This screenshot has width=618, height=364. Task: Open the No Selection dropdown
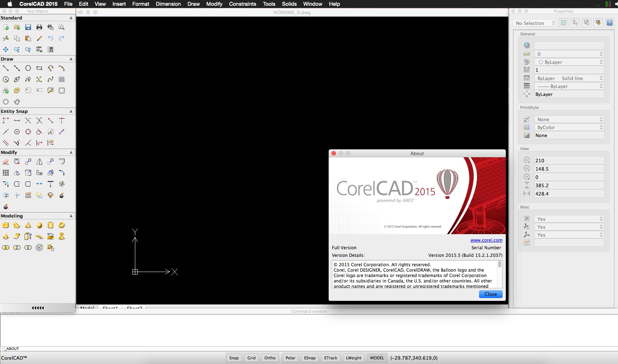click(x=535, y=23)
